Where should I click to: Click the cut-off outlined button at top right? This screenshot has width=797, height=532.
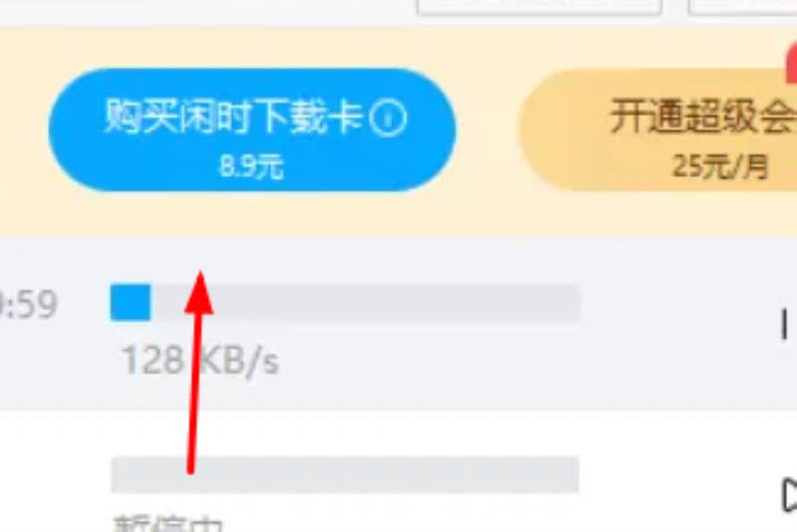point(742,7)
